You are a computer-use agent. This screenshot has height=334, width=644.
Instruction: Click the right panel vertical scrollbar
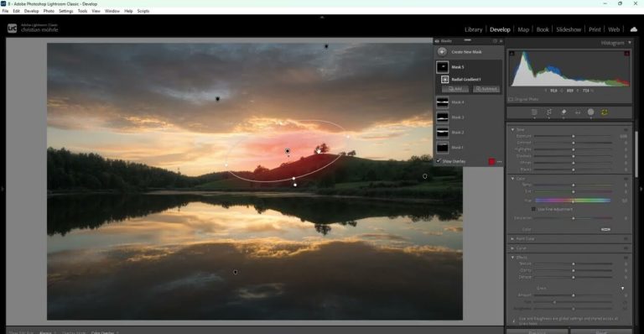(636, 154)
